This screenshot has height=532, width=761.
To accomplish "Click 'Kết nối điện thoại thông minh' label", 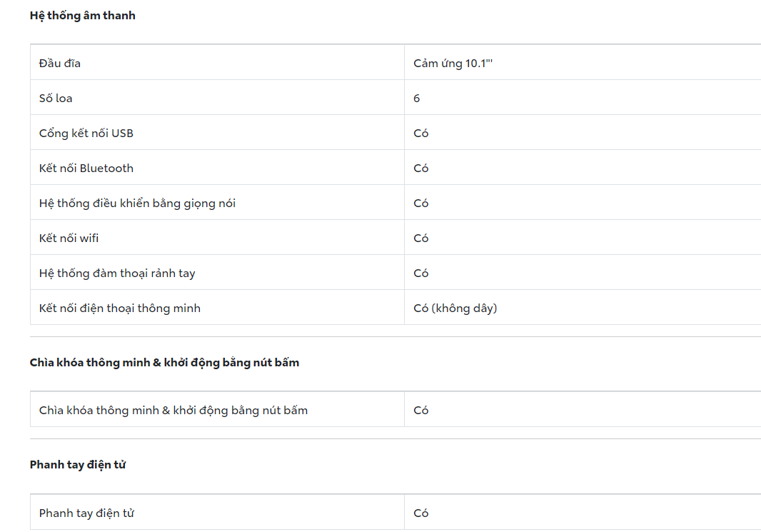I will click(x=120, y=308).
